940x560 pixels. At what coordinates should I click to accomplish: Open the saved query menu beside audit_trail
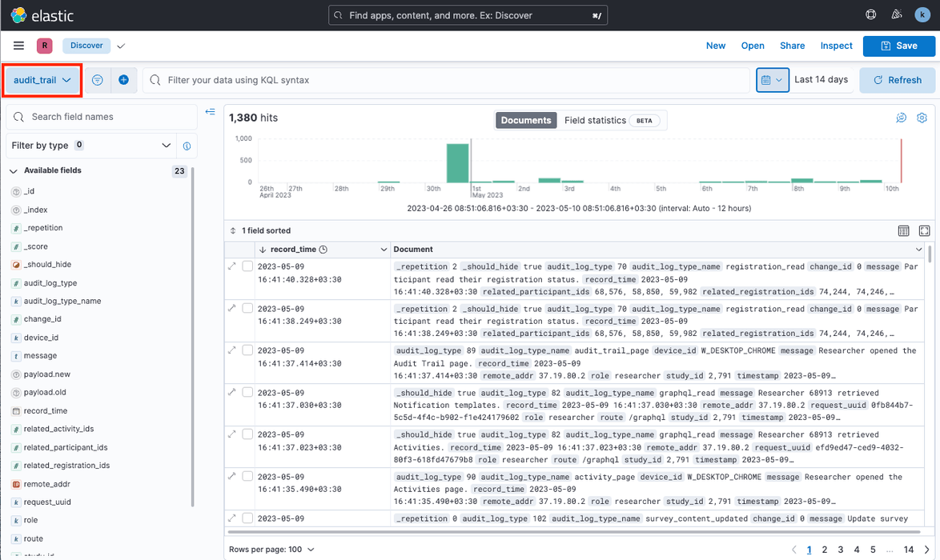pyautogui.click(x=98, y=79)
